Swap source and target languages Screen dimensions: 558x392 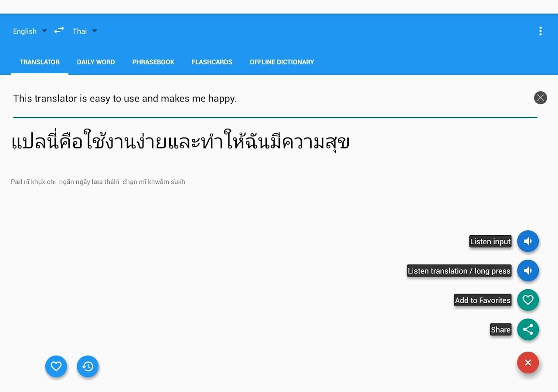tap(59, 30)
